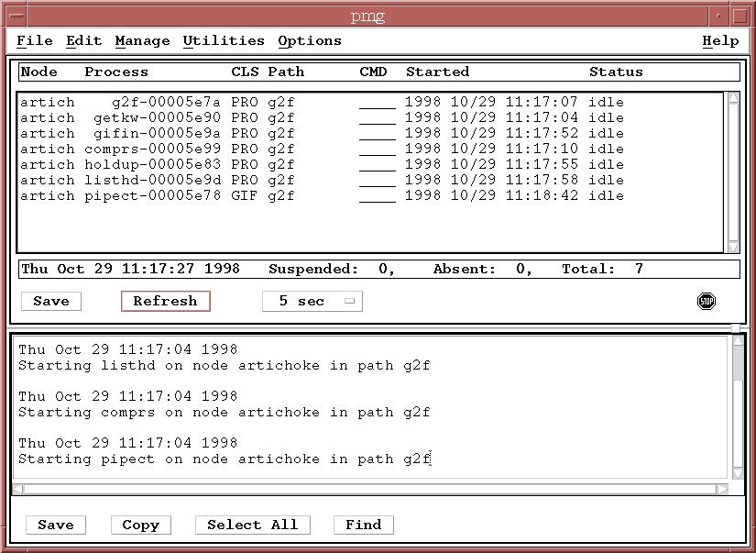This screenshot has width=756, height=553.
Task: Open the Help menu
Action: click(720, 40)
